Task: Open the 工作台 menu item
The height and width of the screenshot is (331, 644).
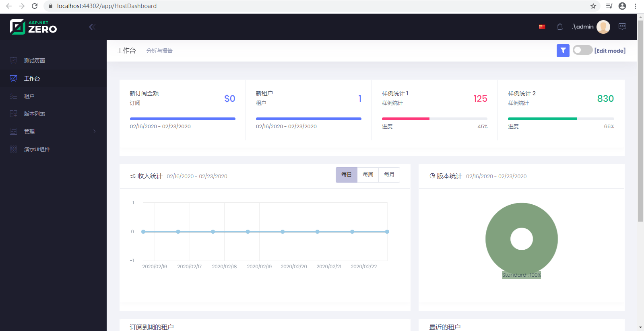Action: point(53,78)
